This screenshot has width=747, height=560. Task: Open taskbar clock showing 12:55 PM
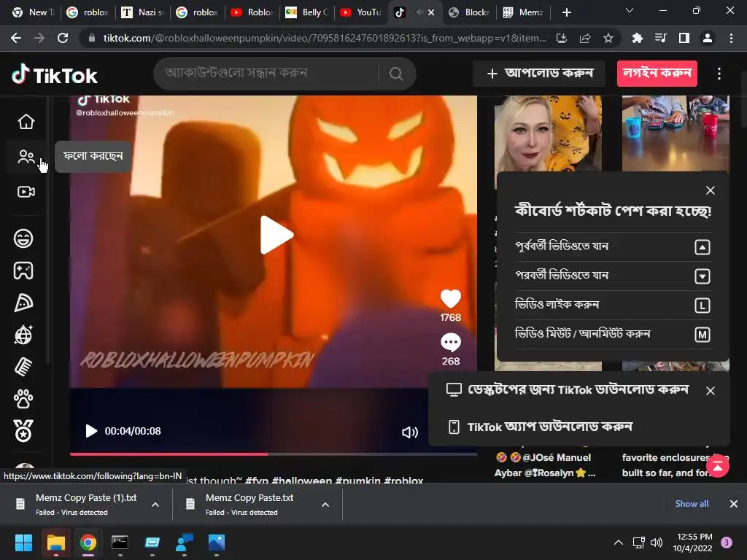tap(692, 542)
